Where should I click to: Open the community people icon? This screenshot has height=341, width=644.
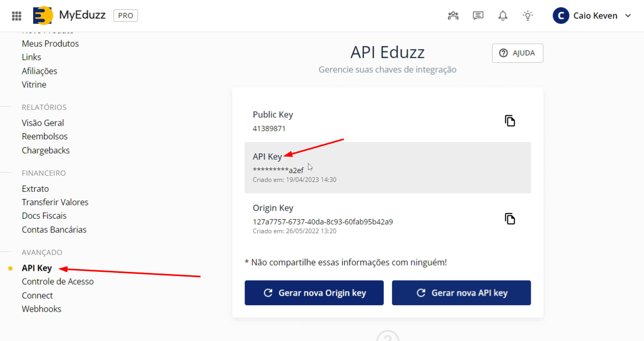(x=453, y=16)
